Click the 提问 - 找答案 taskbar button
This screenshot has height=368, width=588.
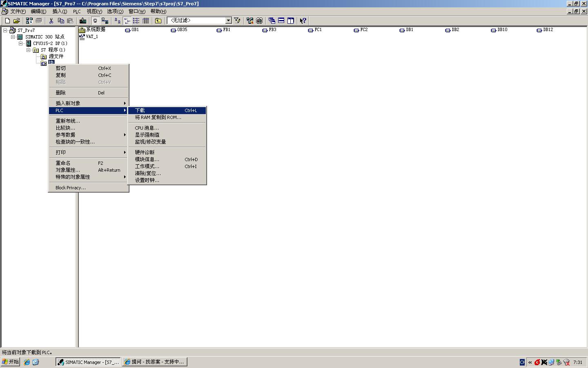click(154, 362)
